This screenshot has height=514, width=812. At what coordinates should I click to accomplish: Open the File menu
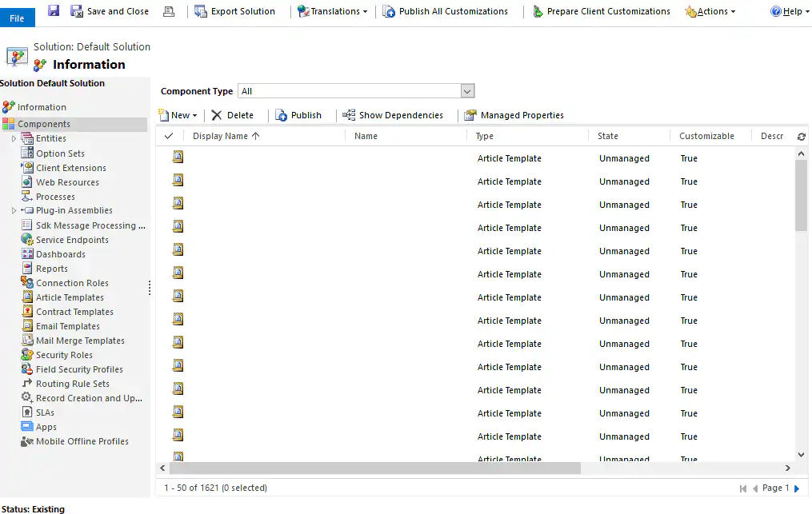tap(17, 16)
